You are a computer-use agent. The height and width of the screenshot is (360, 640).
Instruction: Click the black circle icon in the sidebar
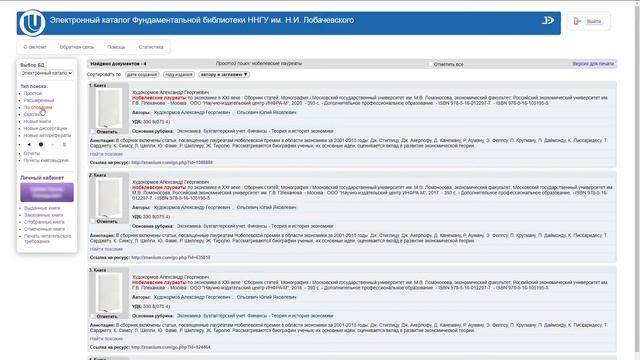click(41, 144)
